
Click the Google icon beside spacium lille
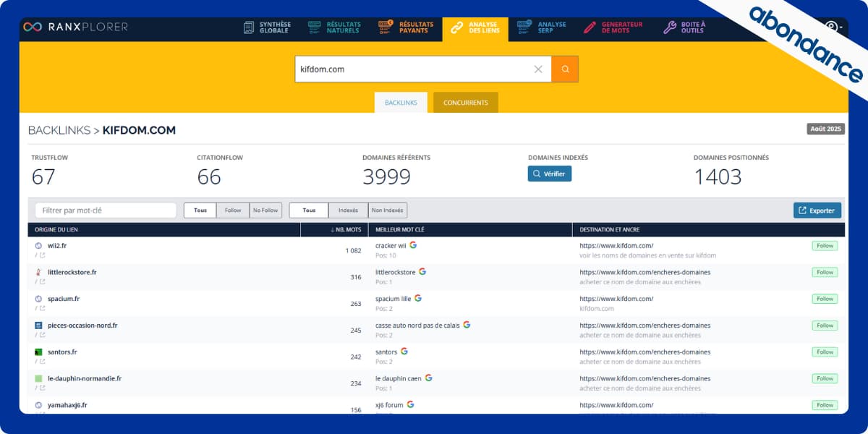pos(418,298)
